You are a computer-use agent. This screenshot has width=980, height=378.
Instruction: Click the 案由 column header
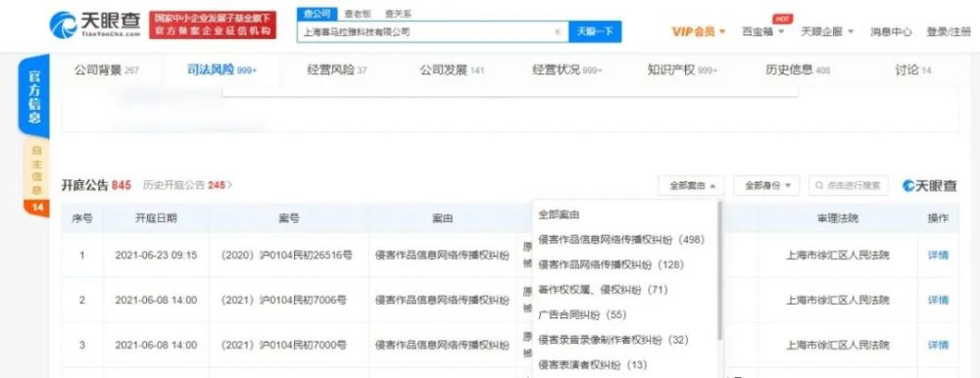coord(443,218)
